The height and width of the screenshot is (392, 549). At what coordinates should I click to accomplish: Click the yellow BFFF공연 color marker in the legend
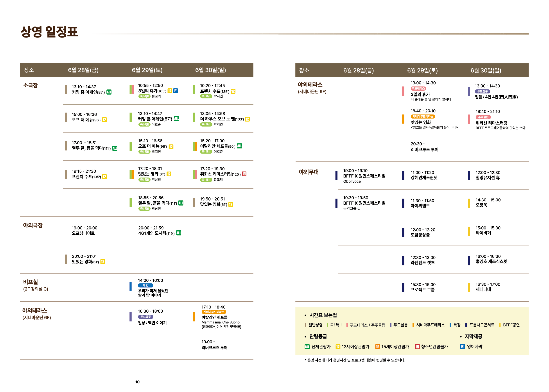tap(500, 325)
